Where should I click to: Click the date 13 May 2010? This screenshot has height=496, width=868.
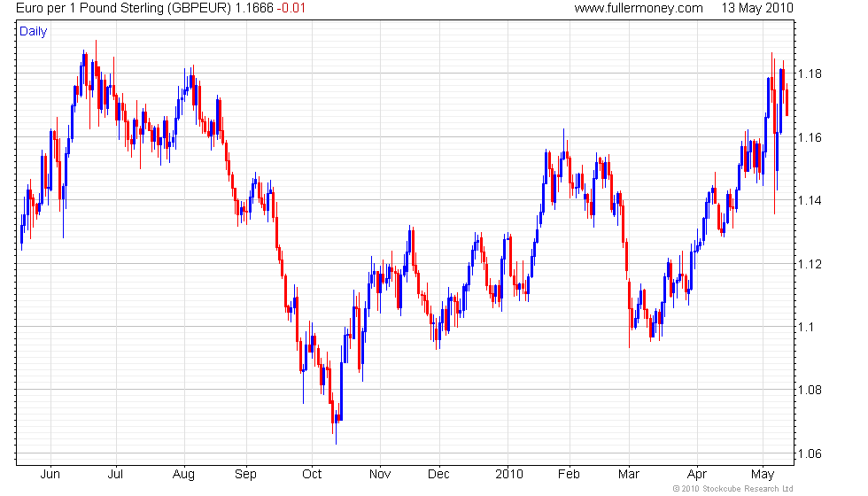coord(757,8)
